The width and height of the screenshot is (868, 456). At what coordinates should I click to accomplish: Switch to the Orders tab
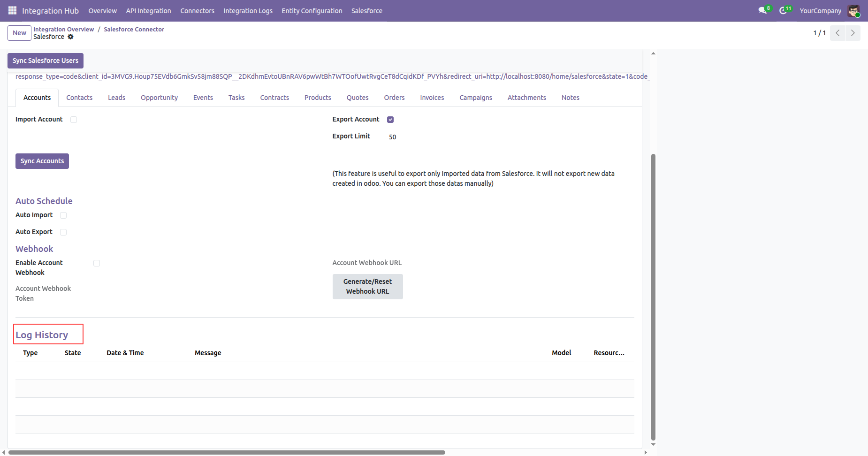coord(394,98)
